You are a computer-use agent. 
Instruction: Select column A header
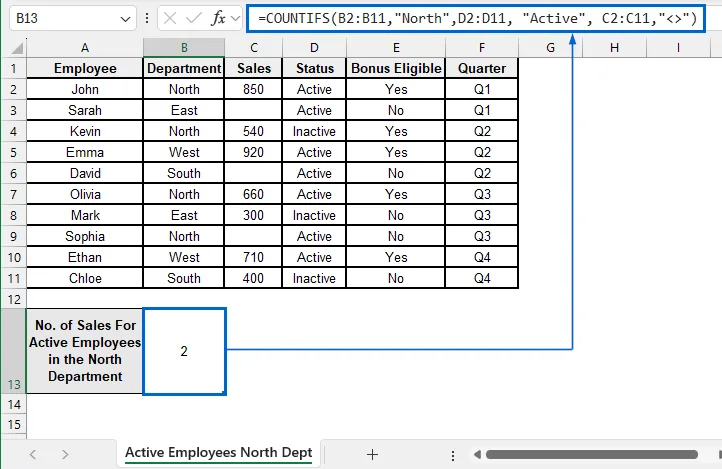pyautogui.click(x=85, y=47)
